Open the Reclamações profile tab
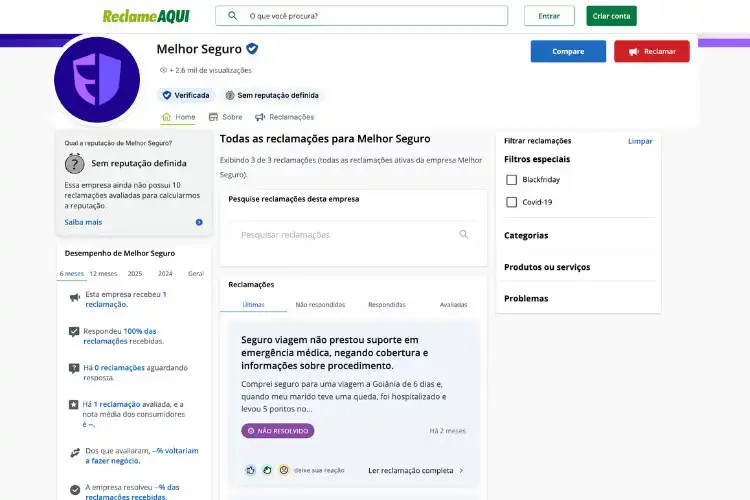This screenshot has height=500, width=750. (x=285, y=117)
